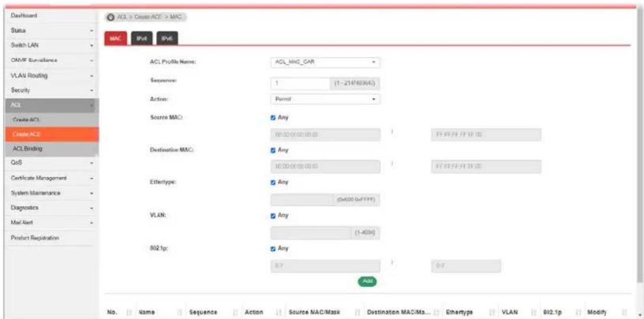
Task: Uncheck Source MAC Any checkbox
Action: pyautogui.click(x=273, y=118)
